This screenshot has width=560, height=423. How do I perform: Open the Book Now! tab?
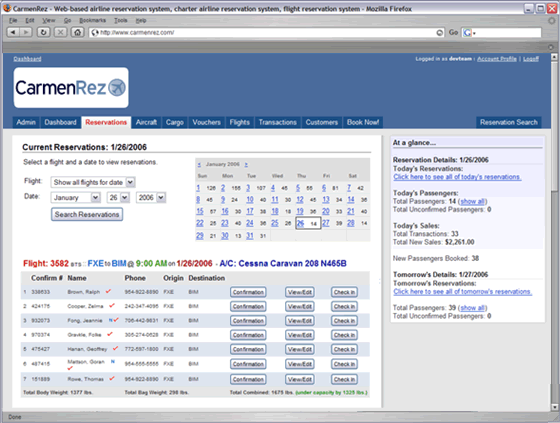(363, 122)
